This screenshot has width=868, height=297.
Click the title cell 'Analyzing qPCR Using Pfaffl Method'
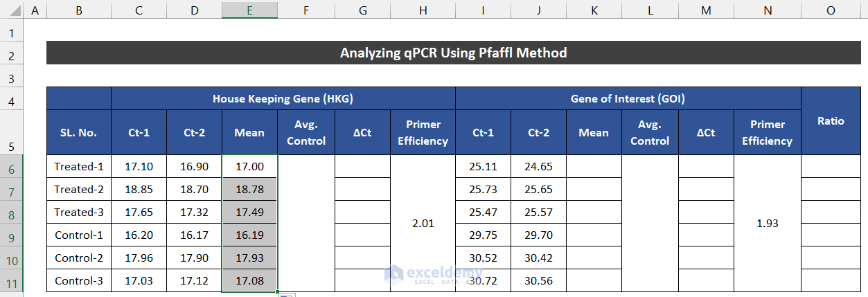[453, 53]
